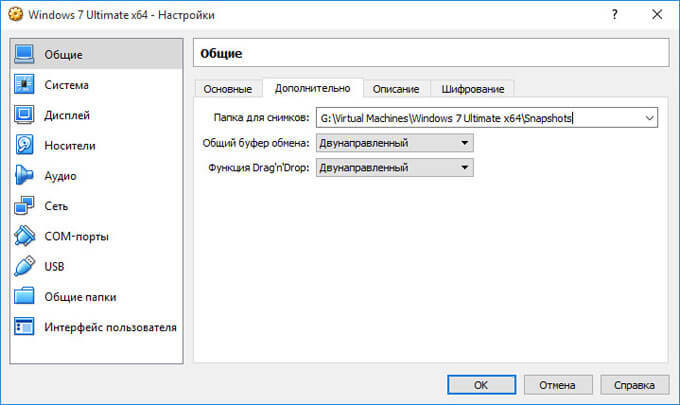Screen dimensions: 680x405
Task: Switch to the Основные tab
Action: [227, 89]
